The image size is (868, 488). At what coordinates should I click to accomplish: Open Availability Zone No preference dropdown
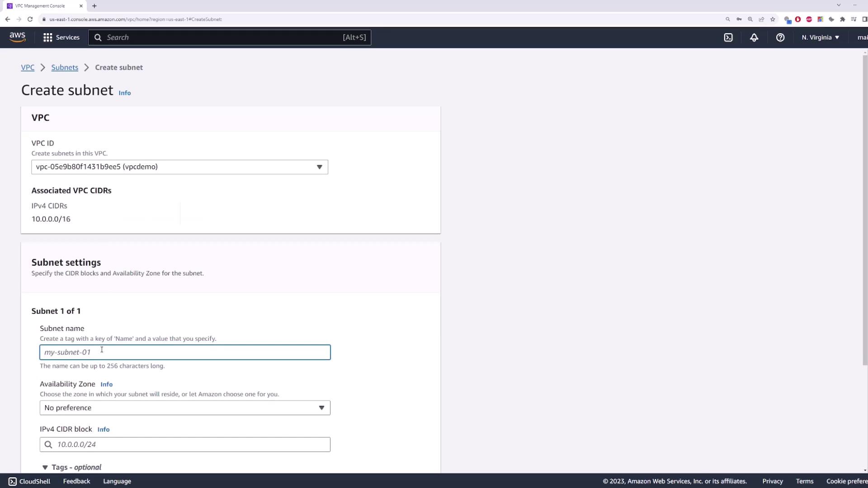click(184, 408)
